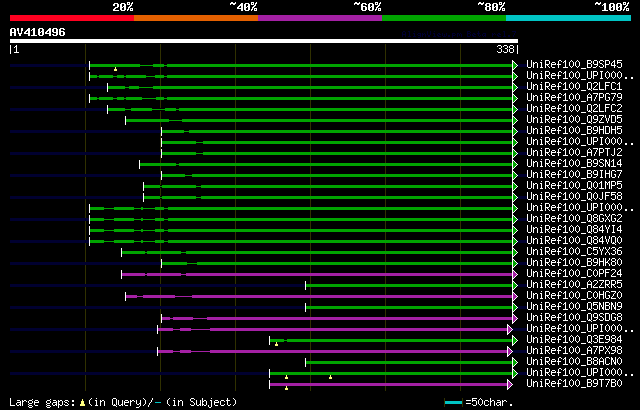Screen dimensions: 640x410
Task: Select the UniRef100_C0HGZ0 label
Action: click(574, 295)
